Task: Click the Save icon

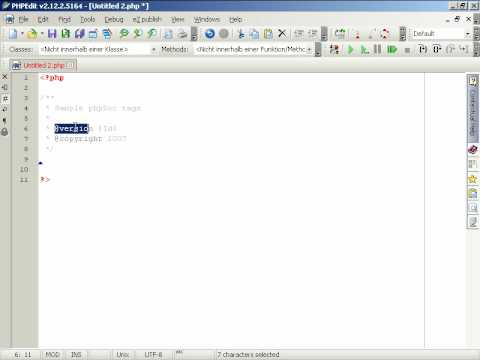Action: coord(52,34)
